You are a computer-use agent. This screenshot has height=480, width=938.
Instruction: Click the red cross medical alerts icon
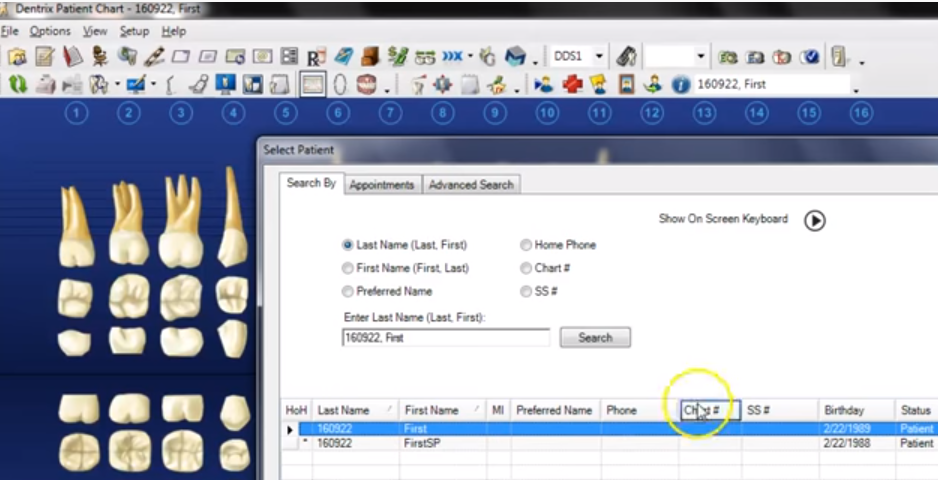point(572,85)
